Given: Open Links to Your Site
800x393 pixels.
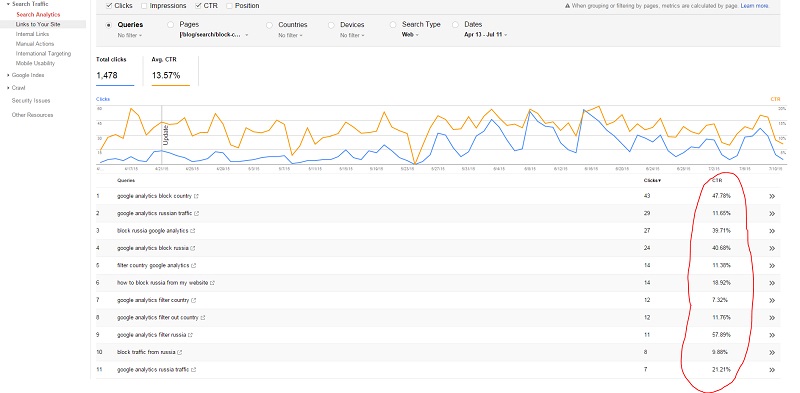Looking at the screenshot, I should pyautogui.click(x=38, y=24).
